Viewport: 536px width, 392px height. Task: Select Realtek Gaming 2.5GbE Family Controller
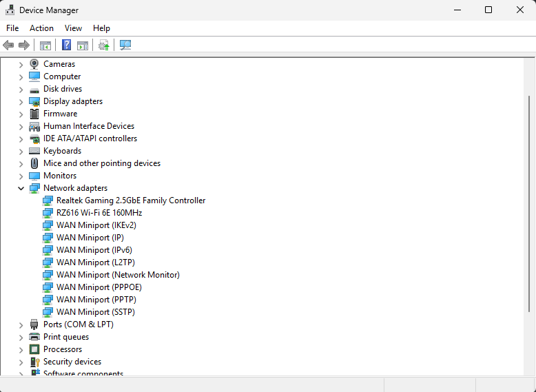(x=131, y=200)
